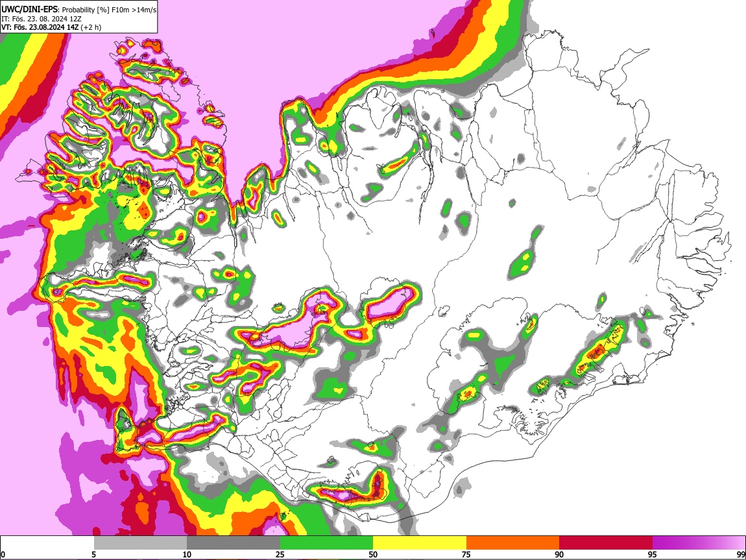
Task: Click the magenta 95–99 legend segment
Action: pos(699,542)
